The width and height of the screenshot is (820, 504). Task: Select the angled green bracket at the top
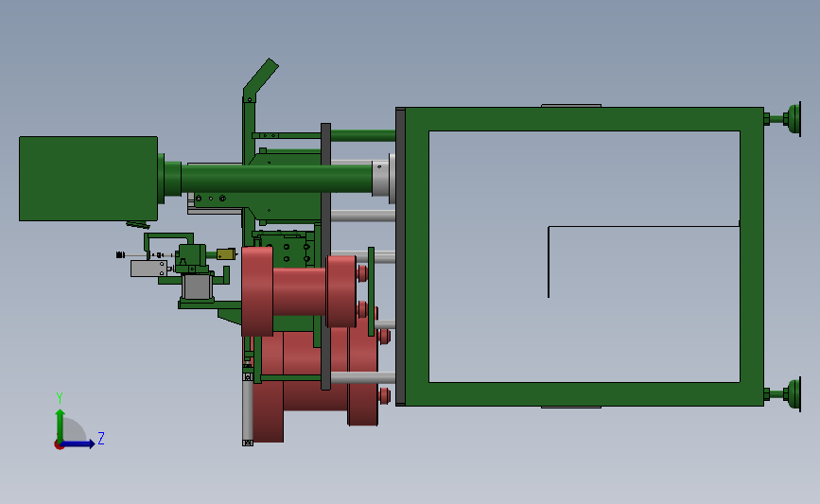click(x=260, y=79)
